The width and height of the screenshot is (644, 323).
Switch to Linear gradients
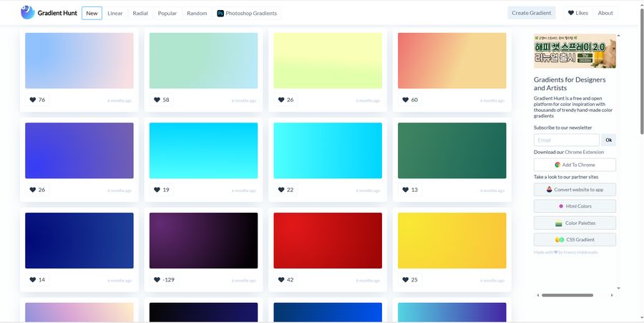point(115,13)
